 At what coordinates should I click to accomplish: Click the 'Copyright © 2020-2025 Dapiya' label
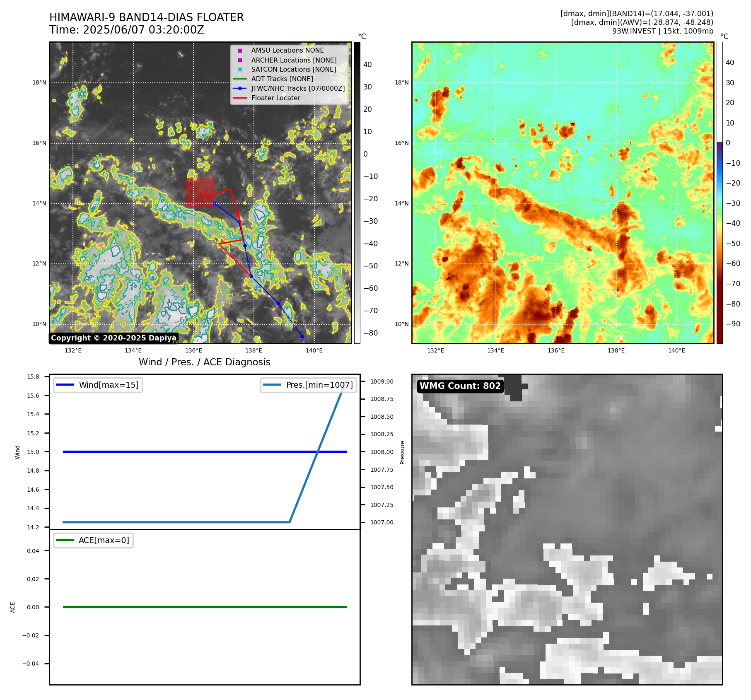click(114, 338)
